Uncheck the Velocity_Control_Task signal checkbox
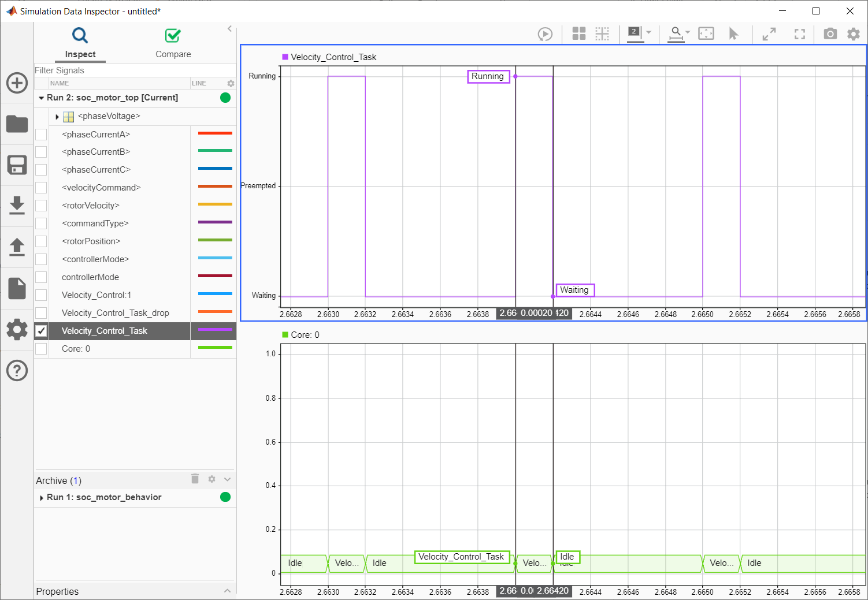This screenshot has width=868, height=600. tap(41, 331)
